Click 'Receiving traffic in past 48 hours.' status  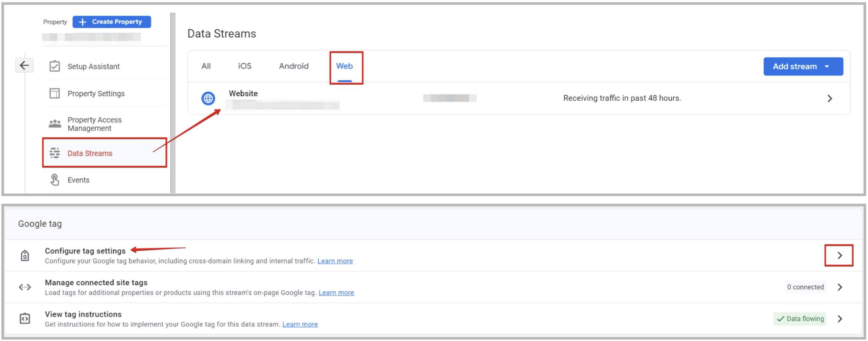[x=622, y=98]
